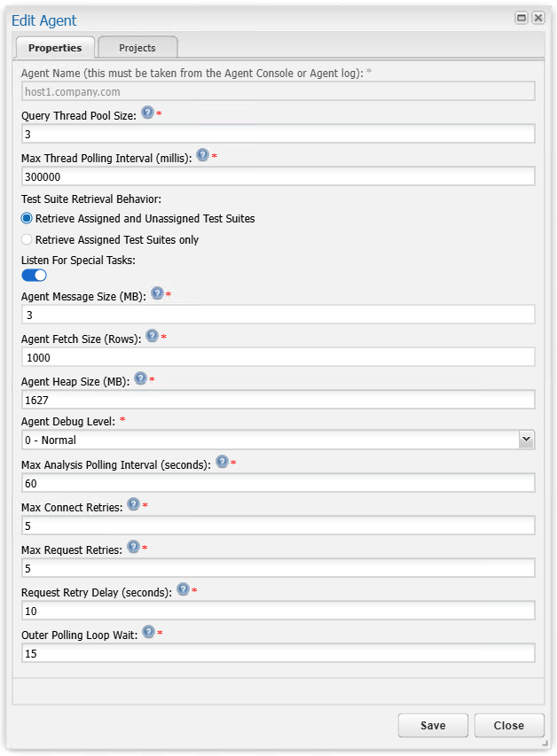Open Max Connect Retries help icon
The image size is (557, 756).
pyautogui.click(x=134, y=504)
